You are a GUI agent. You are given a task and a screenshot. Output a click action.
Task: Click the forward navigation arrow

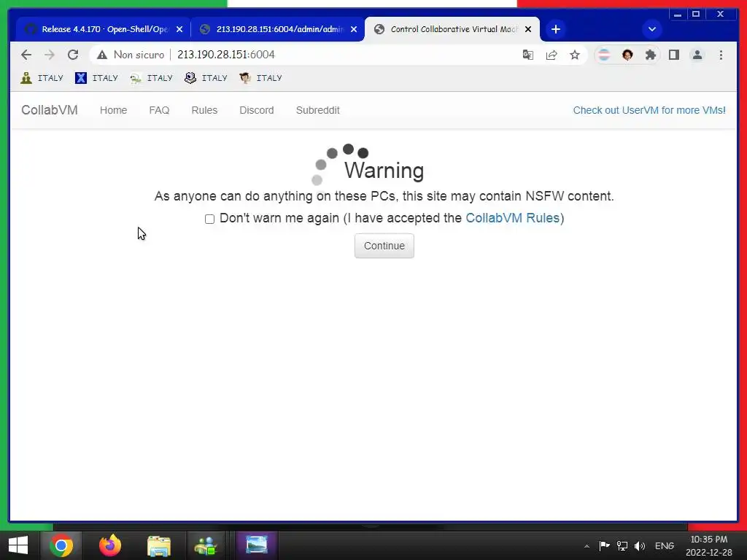[x=50, y=55]
